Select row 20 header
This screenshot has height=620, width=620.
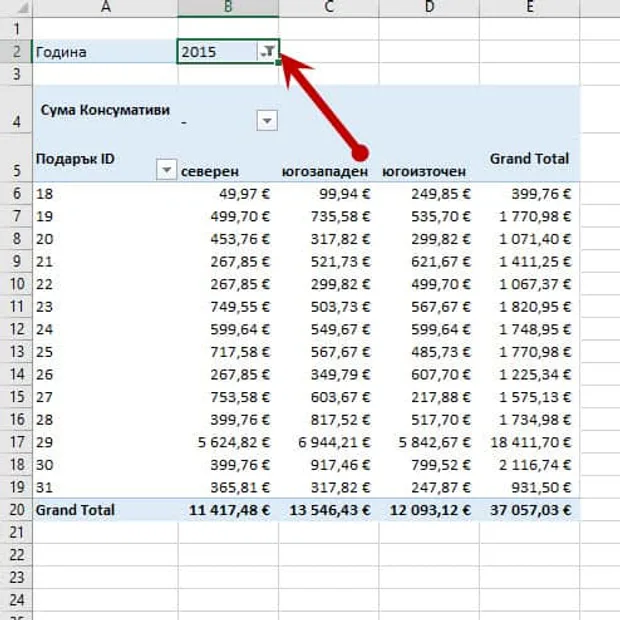coord(16,510)
